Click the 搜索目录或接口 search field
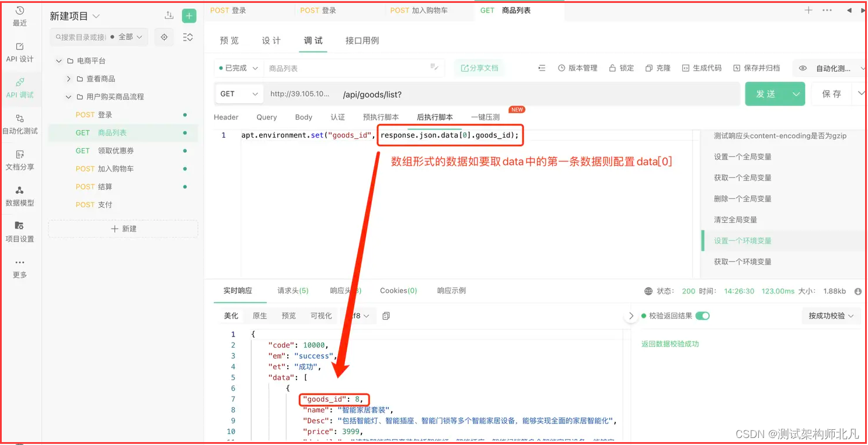868x445 pixels. coord(79,37)
